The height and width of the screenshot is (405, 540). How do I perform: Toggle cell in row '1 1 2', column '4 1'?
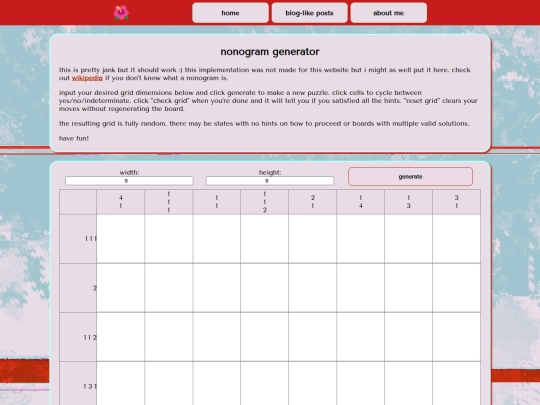click(121, 337)
